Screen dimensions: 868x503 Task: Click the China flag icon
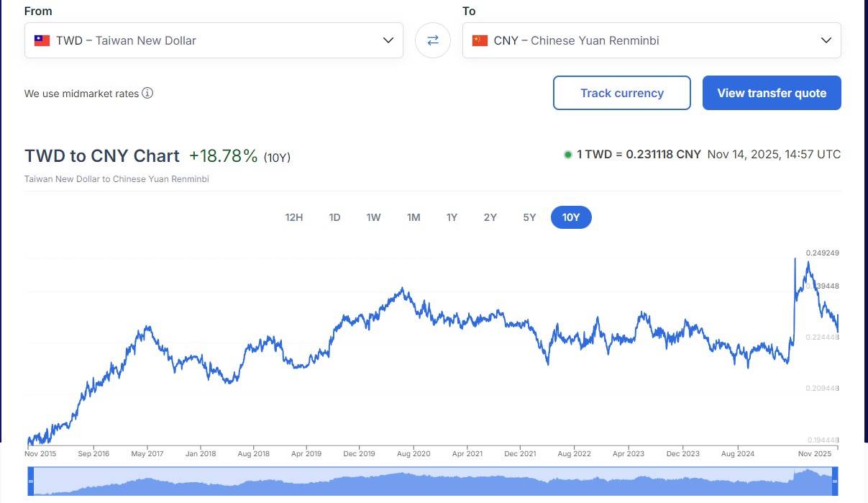coord(480,40)
